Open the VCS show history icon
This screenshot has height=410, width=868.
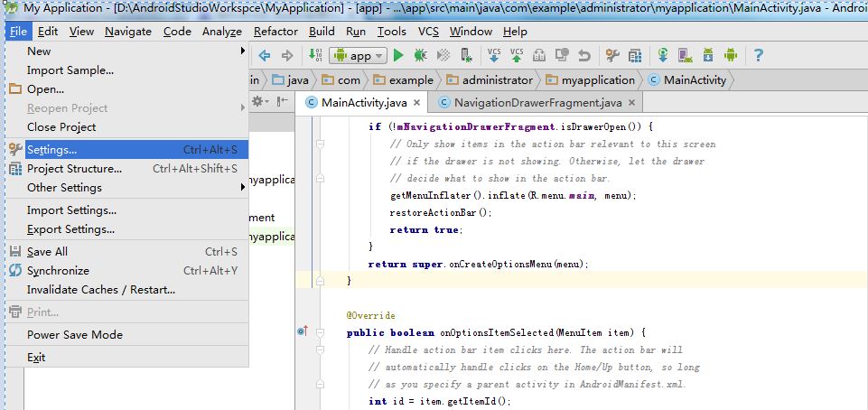[x=539, y=55]
